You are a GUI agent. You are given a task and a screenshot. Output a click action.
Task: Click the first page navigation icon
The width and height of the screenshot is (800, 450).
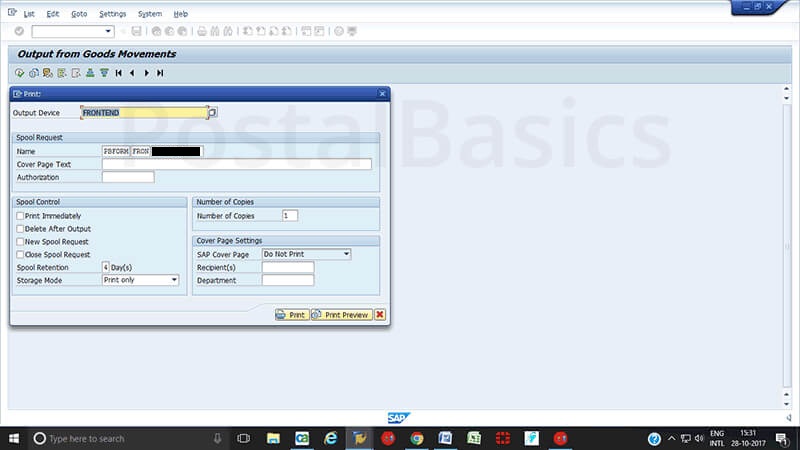[118, 73]
